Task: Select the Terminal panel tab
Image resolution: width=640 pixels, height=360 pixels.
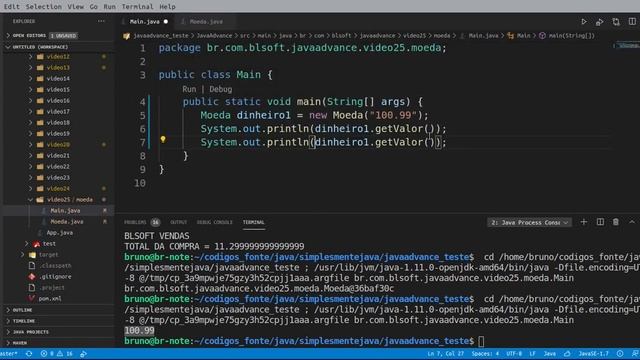Action: point(253,222)
